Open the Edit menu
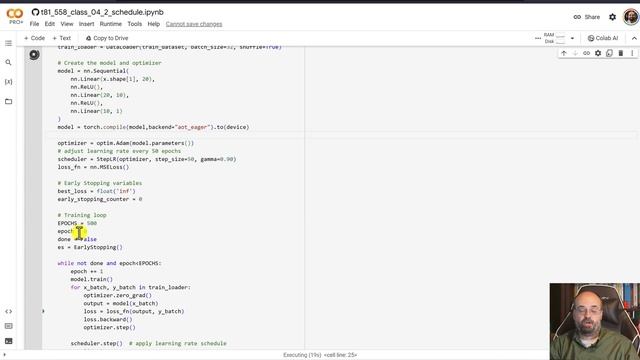The height and width of the screenshot is (360, 640). tap(50, 24)
